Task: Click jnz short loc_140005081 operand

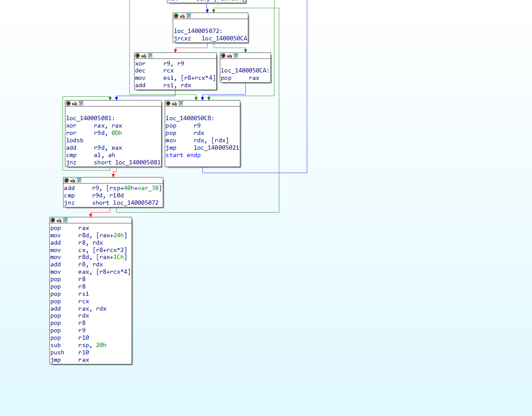Action: 138,163
